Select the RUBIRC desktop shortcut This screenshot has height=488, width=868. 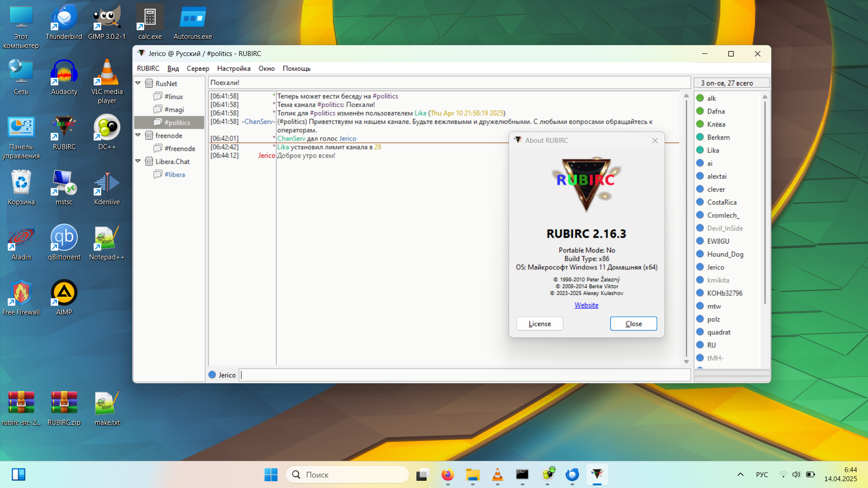(x=64, y=133)
